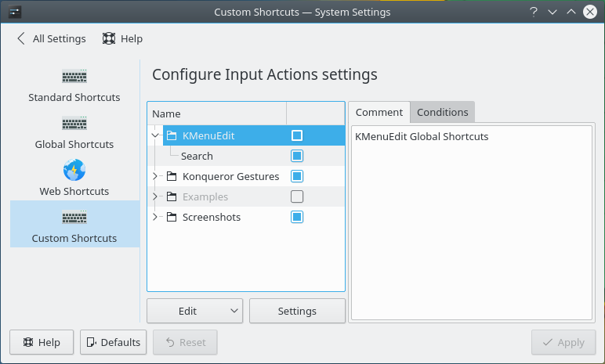Click into the comment text area
This screenshot has height=364, width=605.
[470, 227]
